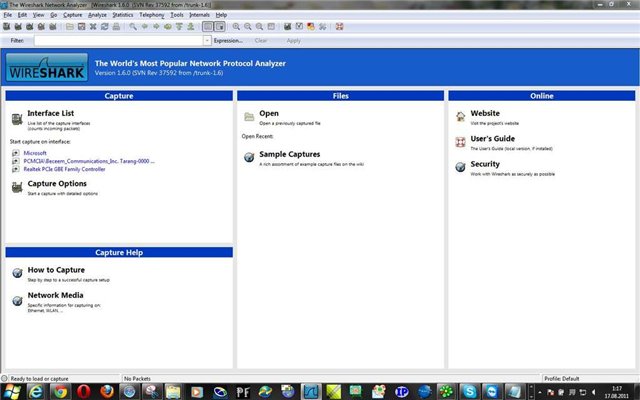Open Opera browser from the taskbar
Screen dimensions: 640x400
coord(84,392)
